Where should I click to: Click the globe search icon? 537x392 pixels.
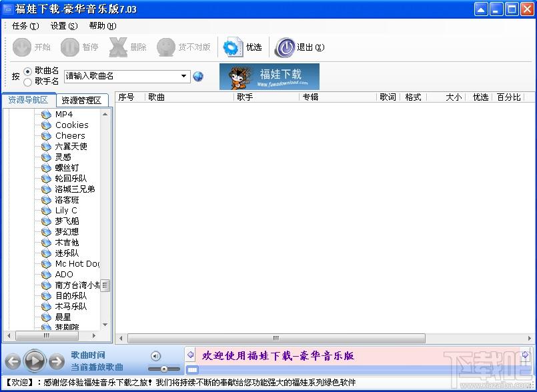198,76
